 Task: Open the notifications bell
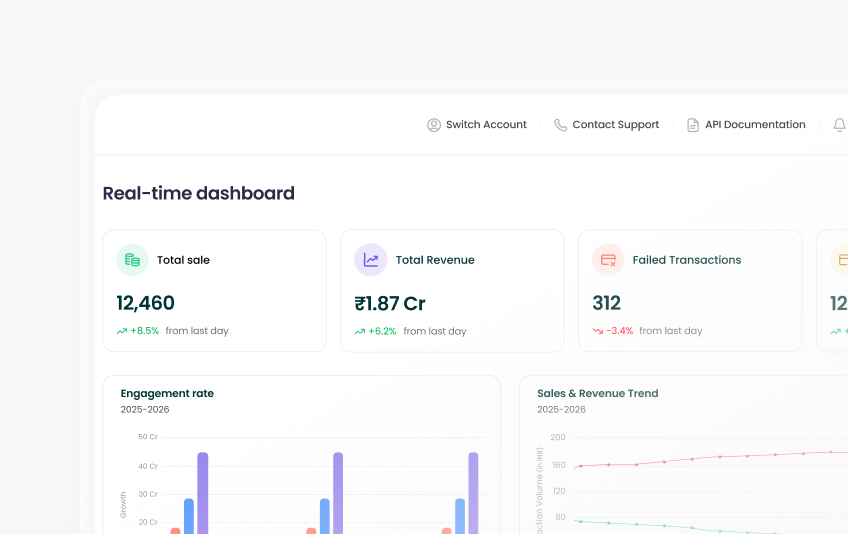[x=839, y=125]
